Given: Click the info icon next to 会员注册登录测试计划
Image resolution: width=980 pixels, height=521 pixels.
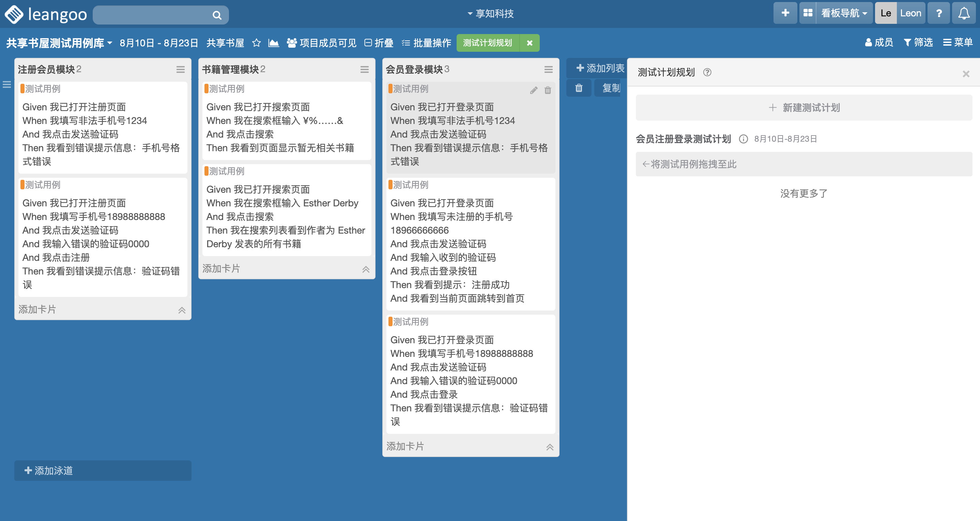Looking at the screenshot, I should (743, 139).
